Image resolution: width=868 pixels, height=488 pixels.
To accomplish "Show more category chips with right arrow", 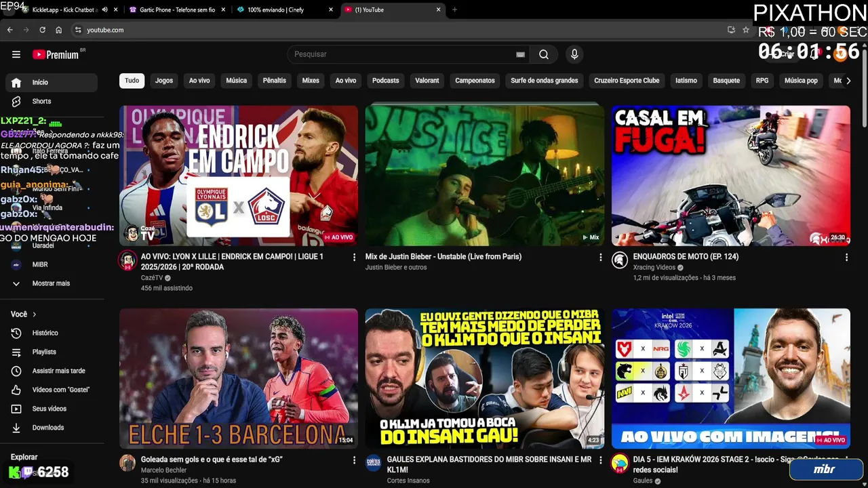I will click(x=848, y=81).
